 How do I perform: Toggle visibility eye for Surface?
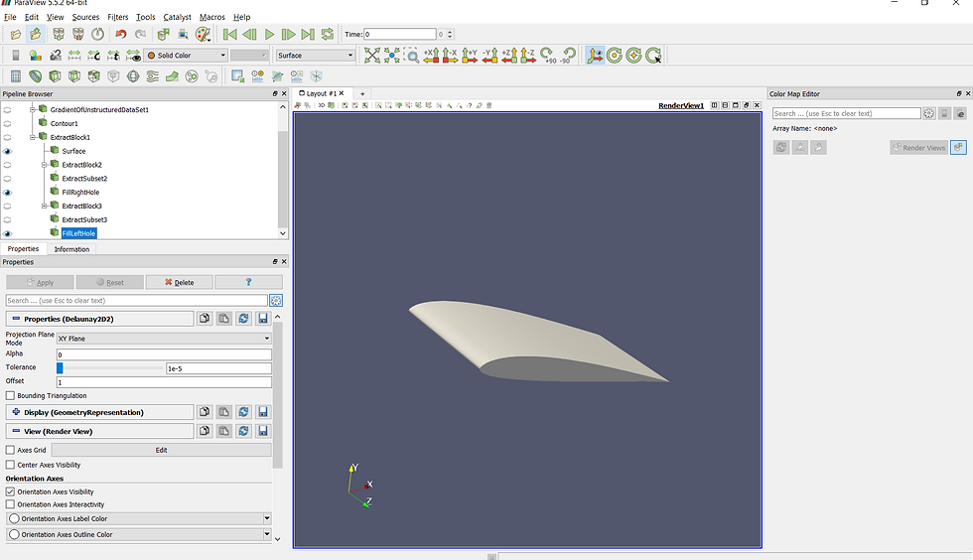[8, 151]
